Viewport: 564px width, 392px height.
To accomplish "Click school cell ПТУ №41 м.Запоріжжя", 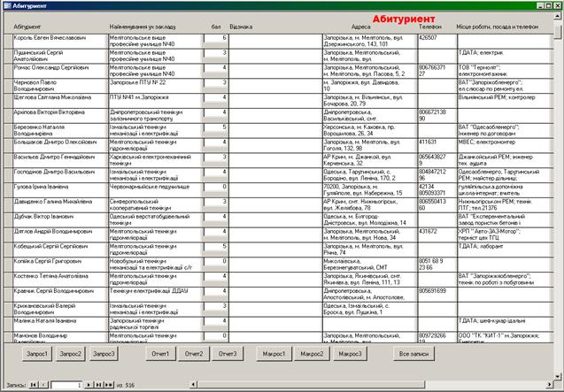I will coord(156,101).
